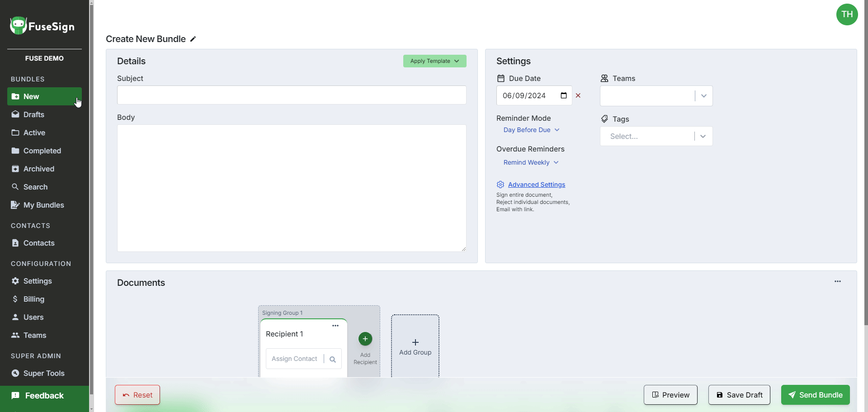Screen dimensions: 868x412
Task: Open the Documents section three-dot menu
Action: tap(837, 281)
